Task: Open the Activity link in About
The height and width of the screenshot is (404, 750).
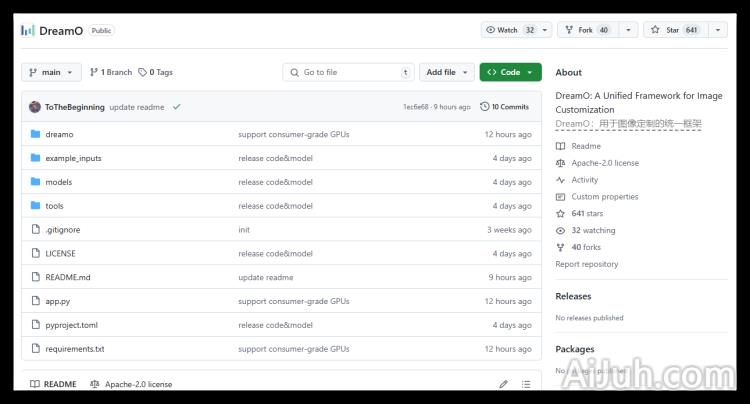Action: 584,180
